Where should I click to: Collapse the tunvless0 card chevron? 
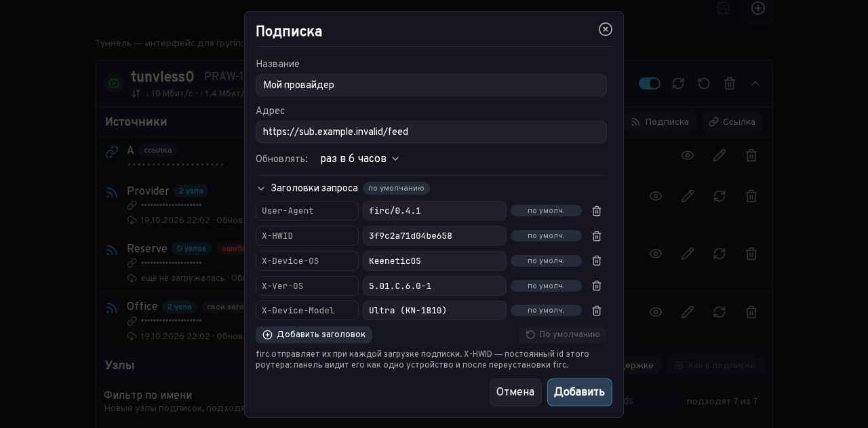click(x=755, y=83)
